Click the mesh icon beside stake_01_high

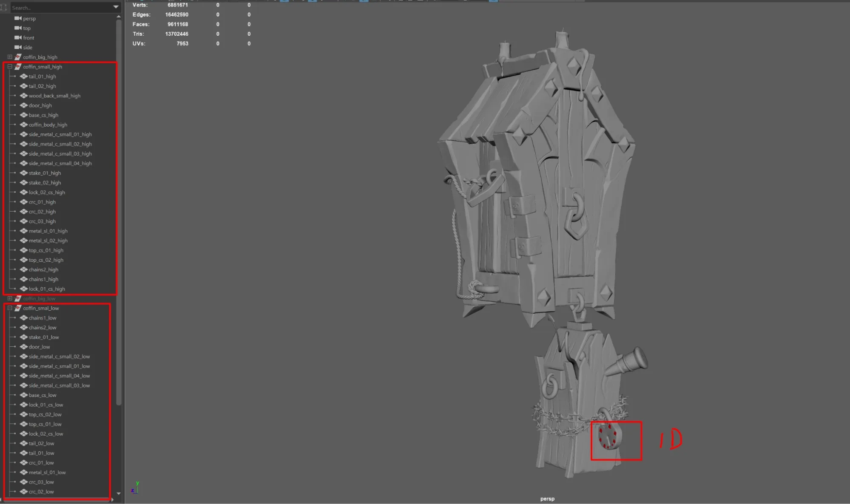(x=24, y=173)
